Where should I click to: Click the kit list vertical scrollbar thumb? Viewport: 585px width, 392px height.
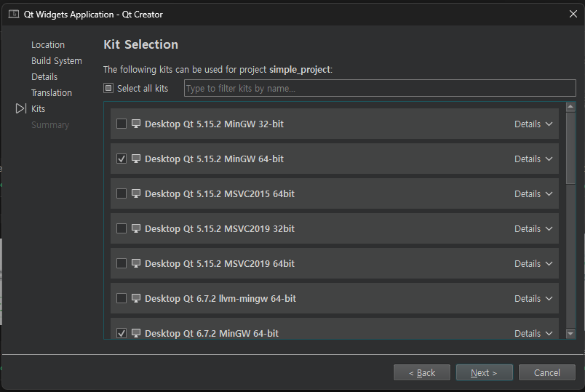click(570, 149)
